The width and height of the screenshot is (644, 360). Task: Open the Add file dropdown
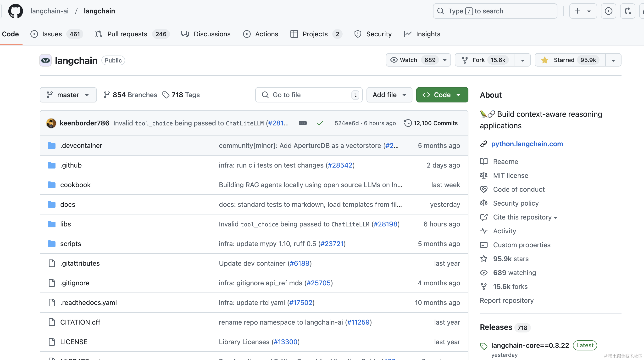point(389,95)
